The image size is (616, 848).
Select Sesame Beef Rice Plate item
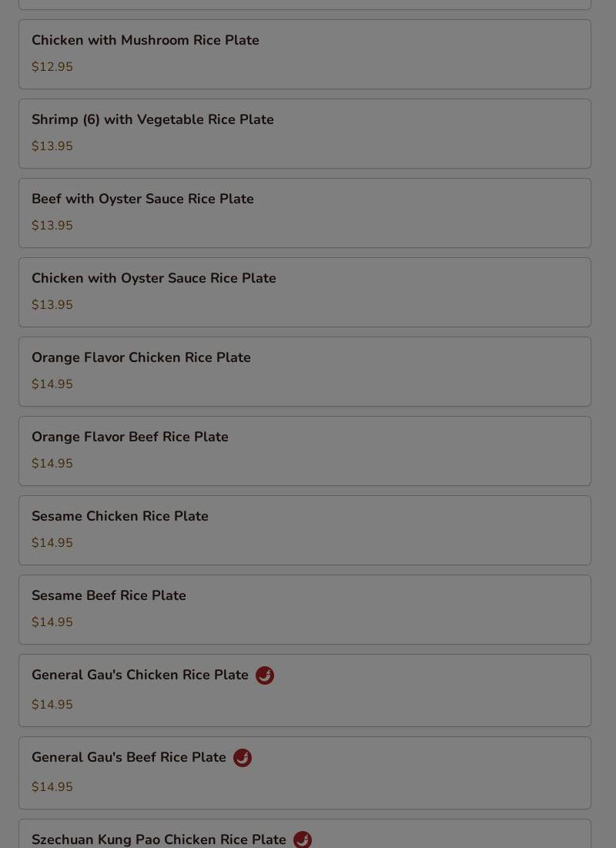click(x=304, y=609)
